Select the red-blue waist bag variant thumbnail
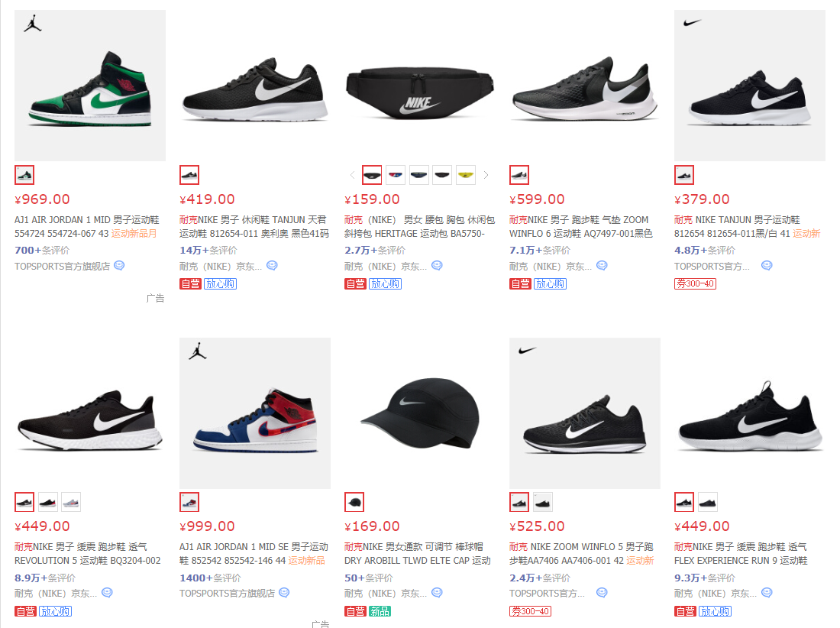Image resolution: width=840 pixels, height=628 pixels. tap(396, 175)
